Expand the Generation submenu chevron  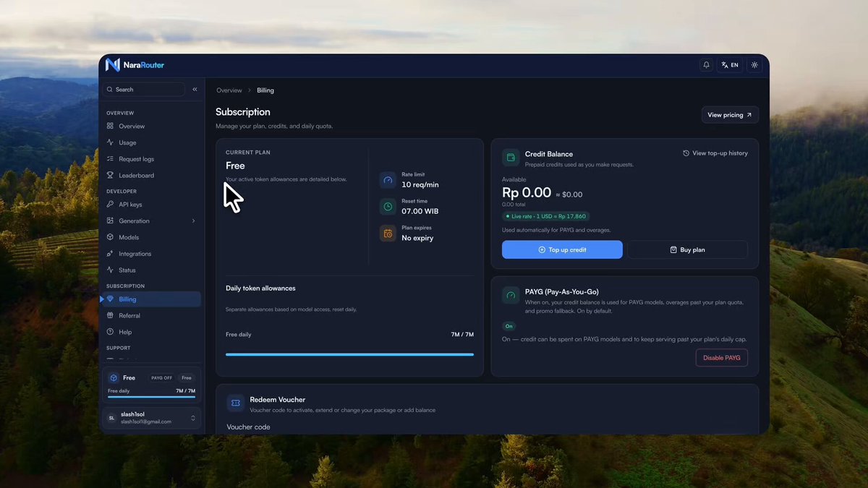click(193, 221)
